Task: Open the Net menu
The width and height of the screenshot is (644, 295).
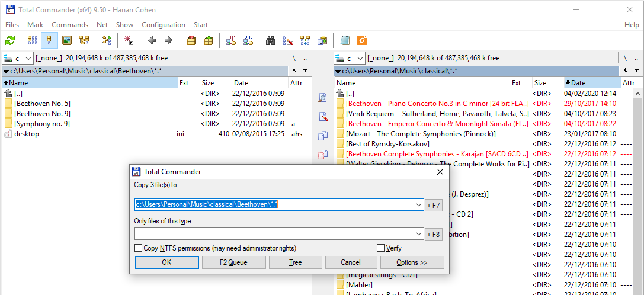Action: click(102, 25)
